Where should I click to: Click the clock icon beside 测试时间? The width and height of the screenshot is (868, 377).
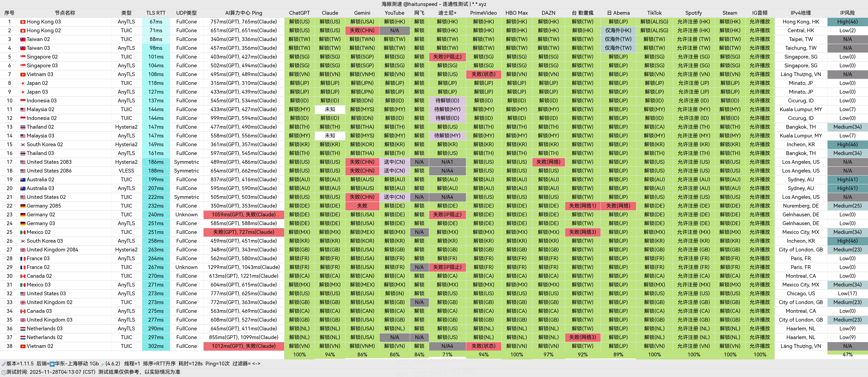coord(3,372)
